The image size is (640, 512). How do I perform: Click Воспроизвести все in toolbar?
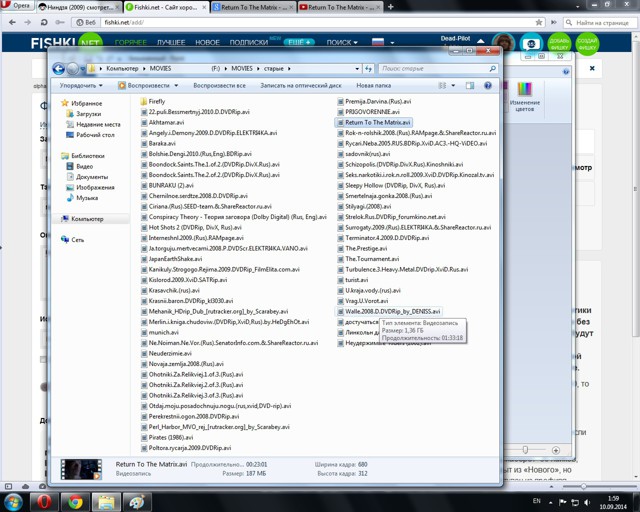tap(220, 86)
